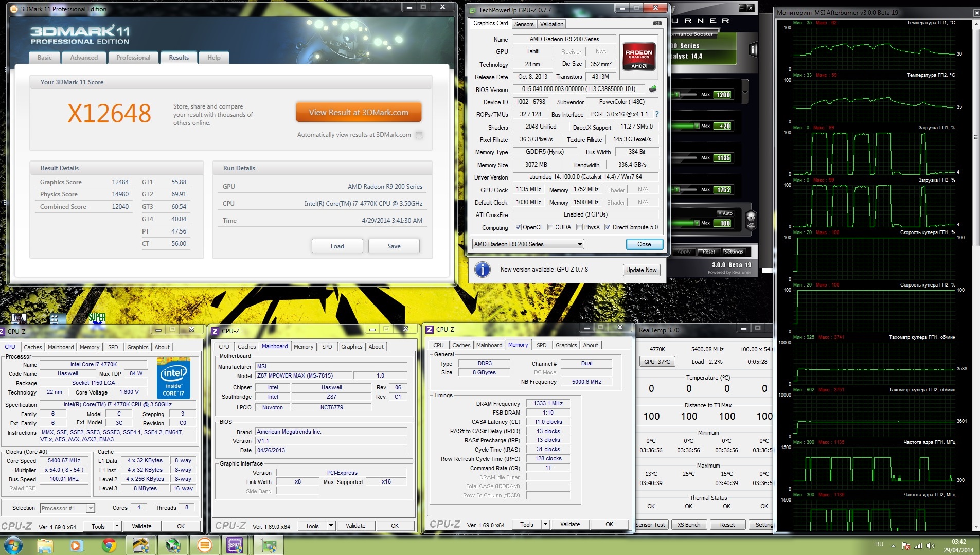Click the Bus Interface question mark icon
Viewport: 980px width, 555px height.
click(657, 114)
